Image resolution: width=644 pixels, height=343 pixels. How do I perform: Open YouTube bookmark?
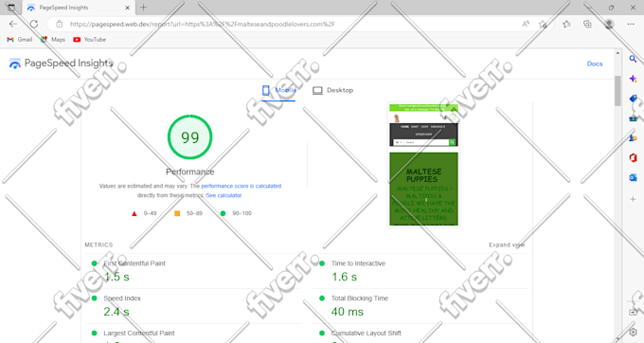90,40
